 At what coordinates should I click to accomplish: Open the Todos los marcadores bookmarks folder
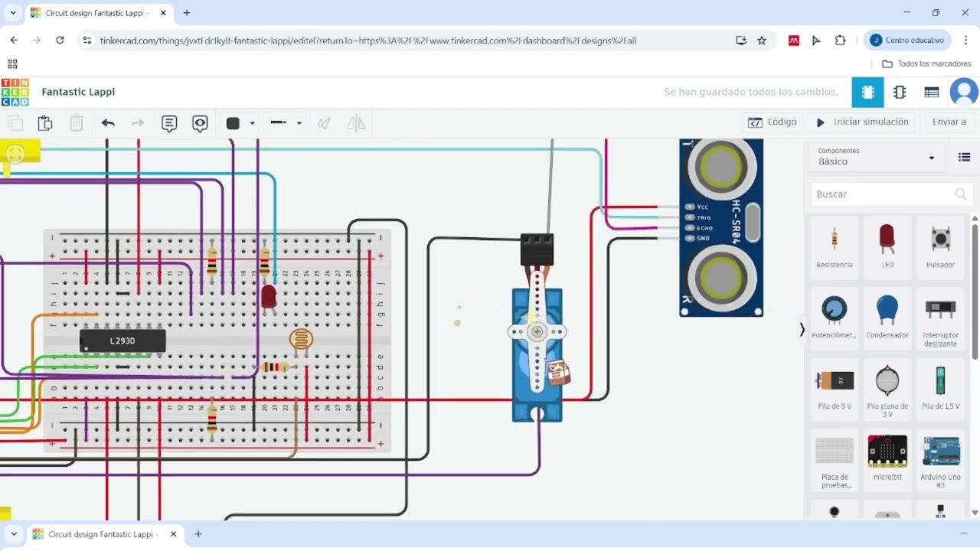tap(926, 64)
